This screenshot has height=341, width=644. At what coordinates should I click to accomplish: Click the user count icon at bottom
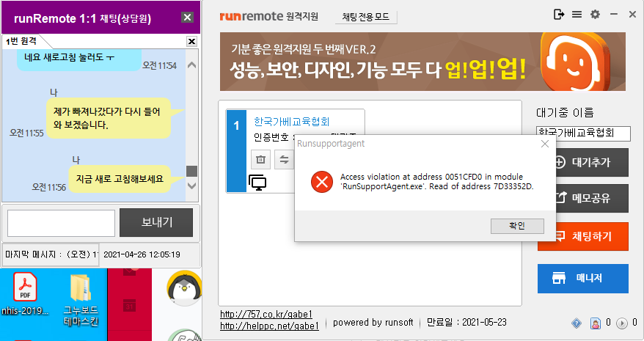(x=596, y=323)
